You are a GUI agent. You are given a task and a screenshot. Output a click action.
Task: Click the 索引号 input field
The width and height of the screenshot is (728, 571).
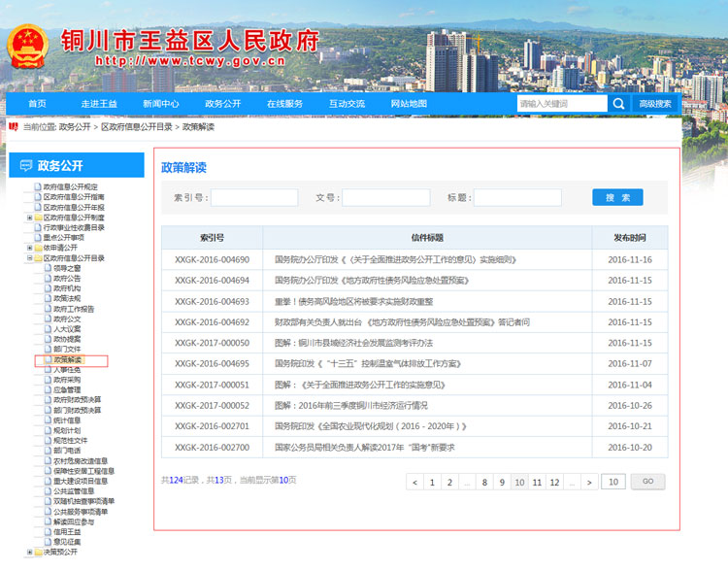point(254,197)
